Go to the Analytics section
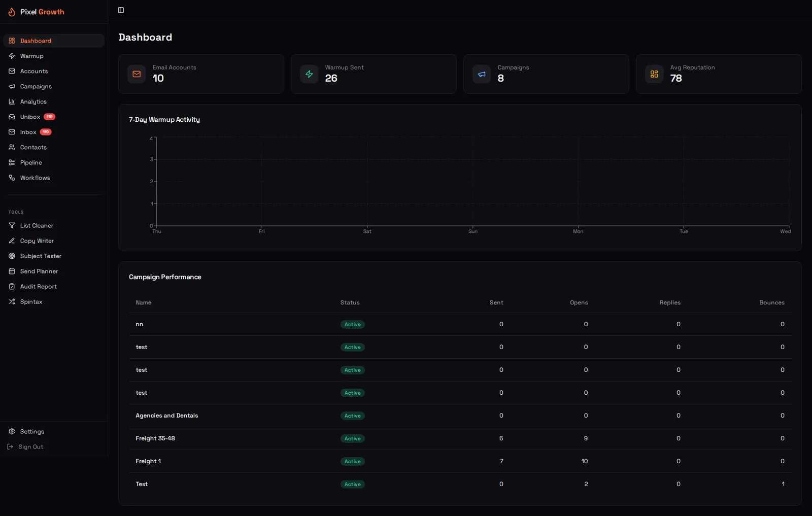 click(54, 101)
